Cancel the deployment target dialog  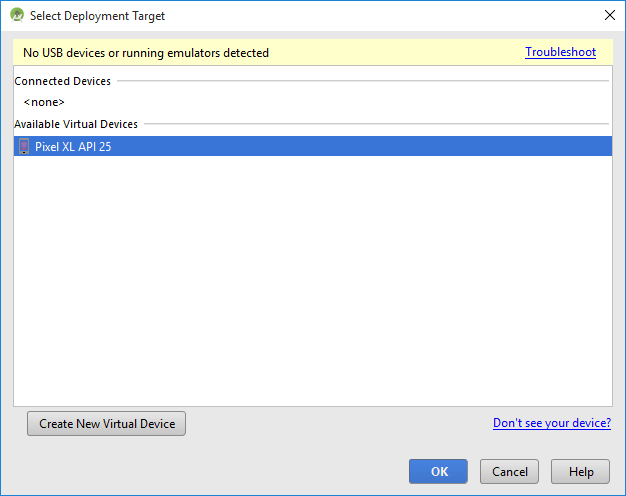tap(509, 472)
